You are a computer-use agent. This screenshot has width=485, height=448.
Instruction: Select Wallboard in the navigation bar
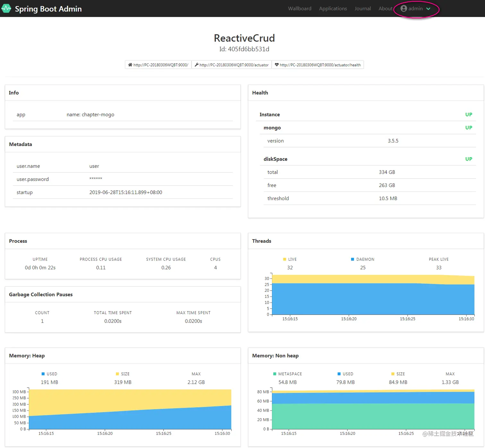click(x=299, y=8)
